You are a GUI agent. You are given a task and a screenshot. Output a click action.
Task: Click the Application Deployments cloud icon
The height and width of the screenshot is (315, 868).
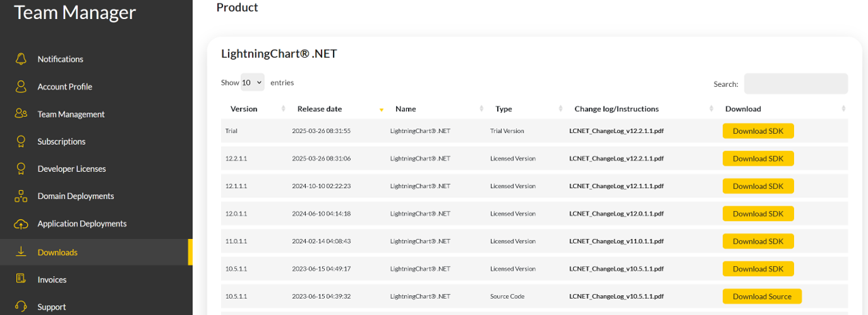pyautogui.click(x=21, y=223)
